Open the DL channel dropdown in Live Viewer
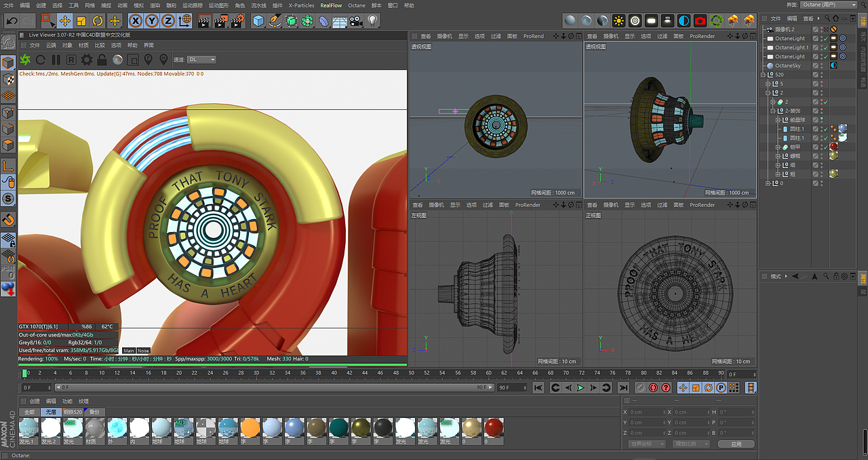Viewport: 868px width, 460px height. tap(199, 59)
